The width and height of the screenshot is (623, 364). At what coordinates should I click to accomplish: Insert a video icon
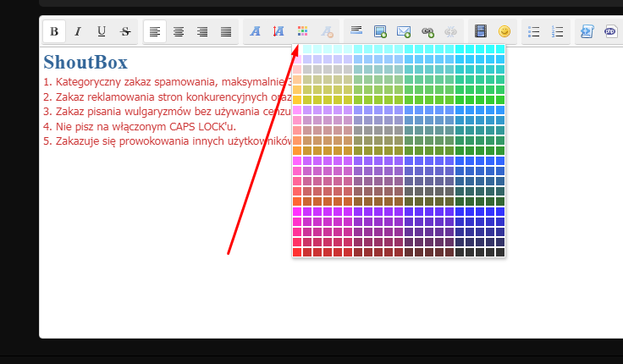tap(481, 31)
